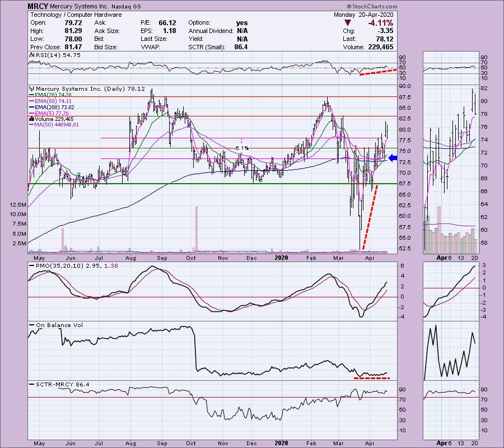The height and width of the screenshot is (448, 504).
Task: Click the Low value 78.00
Action: pos(73,39)
